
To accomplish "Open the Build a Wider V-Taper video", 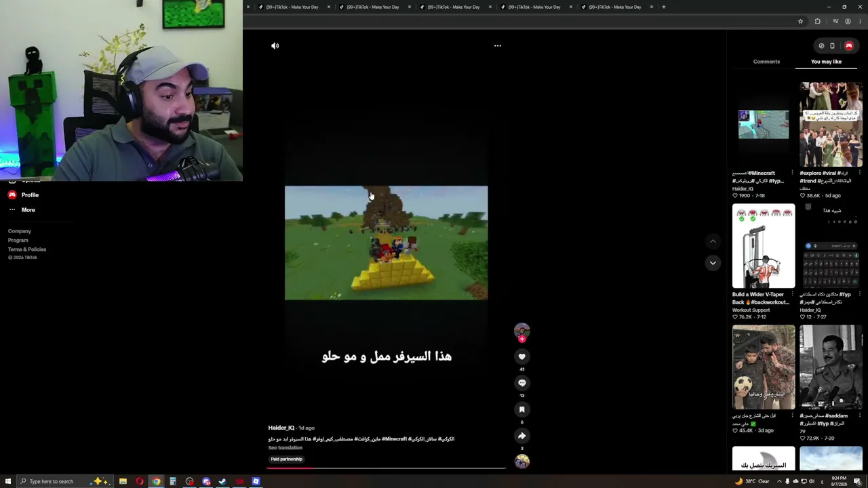I will tap(764, 246).
